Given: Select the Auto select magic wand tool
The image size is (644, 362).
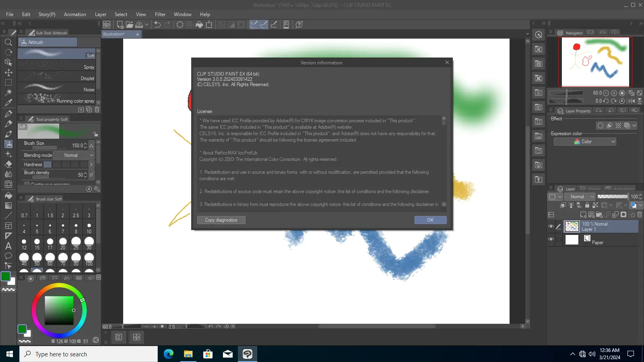Looking at the screenshot, I should [8, 93].
